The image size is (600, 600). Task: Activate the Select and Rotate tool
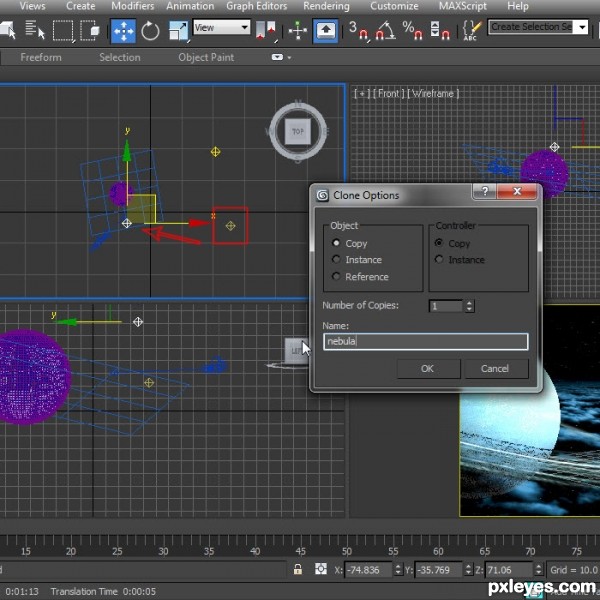click(x=150, y=30)
